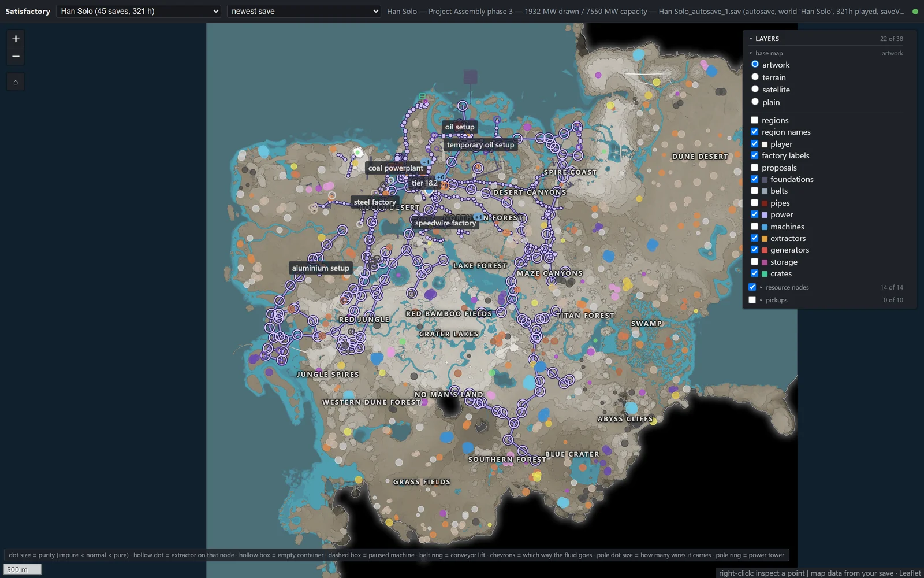Click the 'GRASS FIELDS' region name
The height and width of the screenshot is (578, 924).
tap(422, 482)
